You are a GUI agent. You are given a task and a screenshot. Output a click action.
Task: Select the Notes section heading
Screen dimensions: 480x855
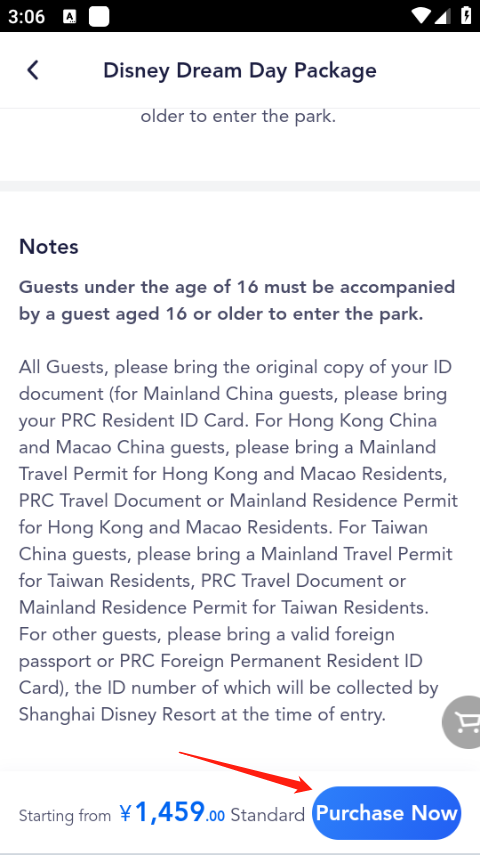(x=49, y=246)
